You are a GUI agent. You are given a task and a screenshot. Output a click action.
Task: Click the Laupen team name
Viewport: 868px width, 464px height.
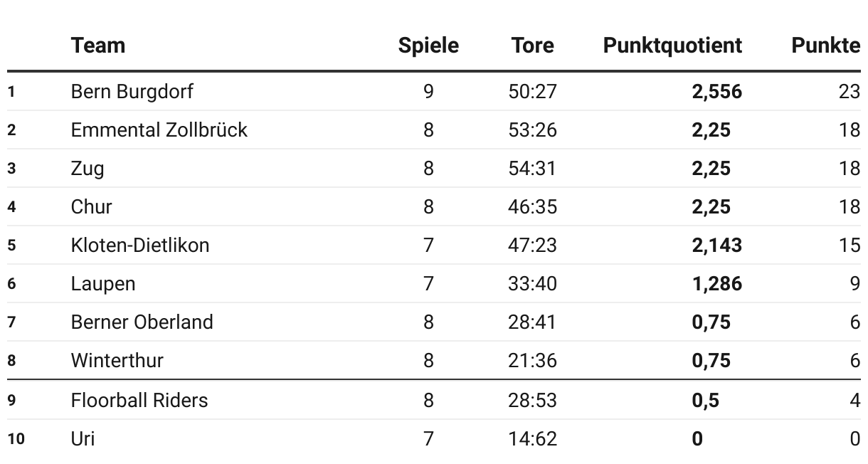(x=103, y=284)
